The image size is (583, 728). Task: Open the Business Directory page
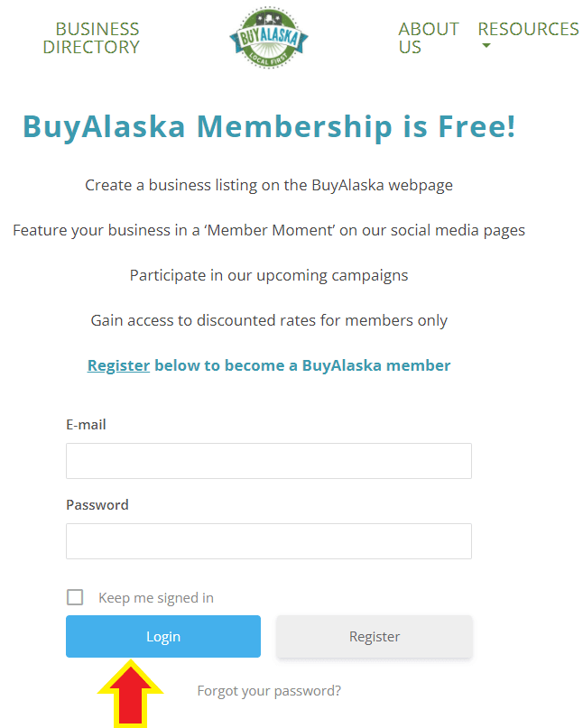[x=91, y=38]
